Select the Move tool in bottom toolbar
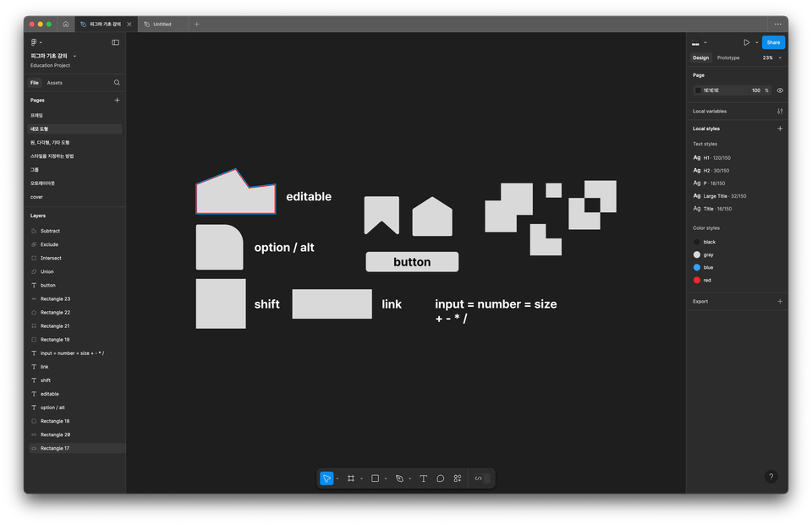The image size is (812, 525). [326, 479]
